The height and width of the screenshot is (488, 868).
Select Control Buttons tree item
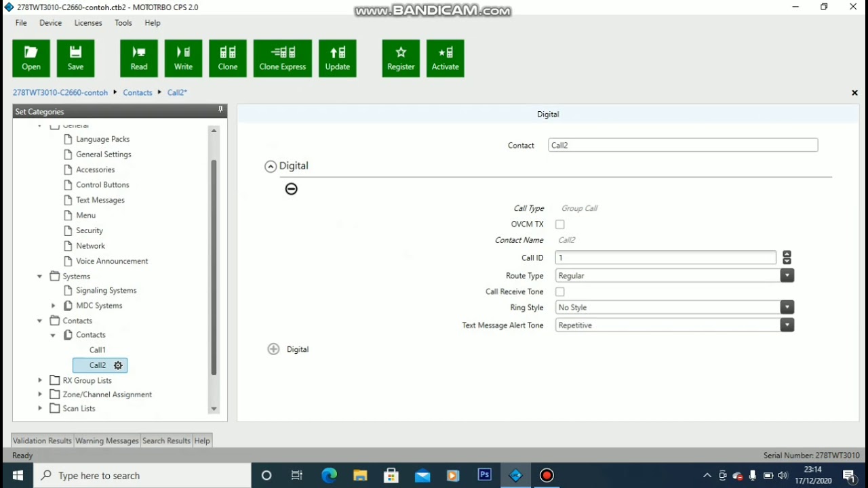pos(102,185)
